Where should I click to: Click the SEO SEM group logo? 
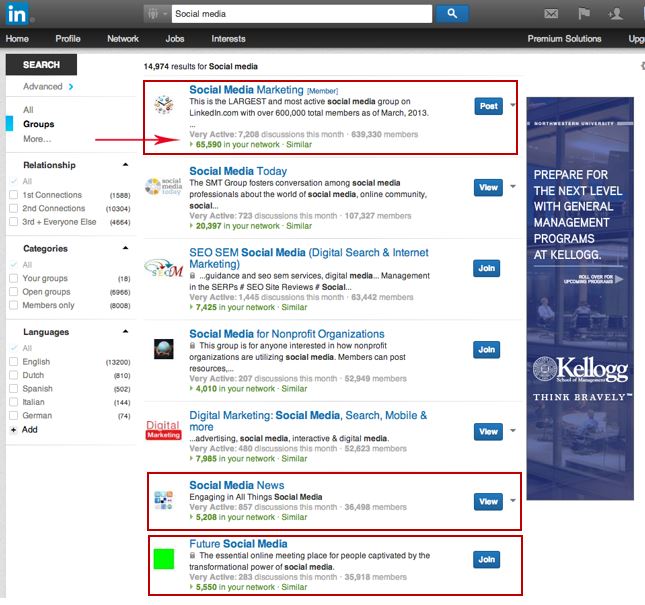coord(163,268)
